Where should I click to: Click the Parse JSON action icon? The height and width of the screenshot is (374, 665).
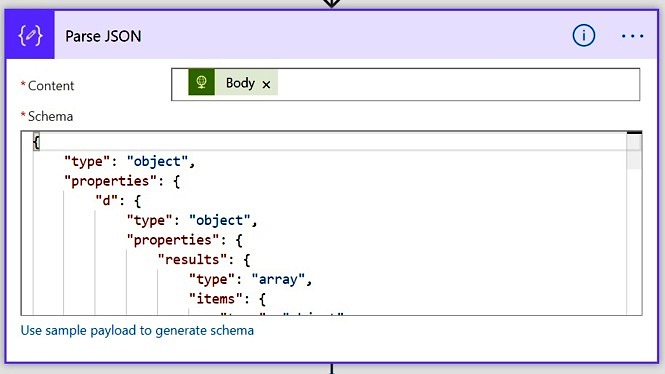click(30, 36)
